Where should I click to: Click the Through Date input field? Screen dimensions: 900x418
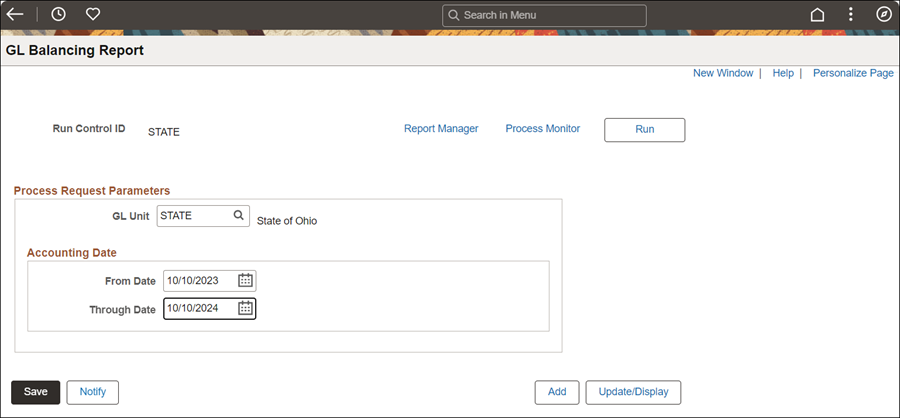tap(210, 308)
